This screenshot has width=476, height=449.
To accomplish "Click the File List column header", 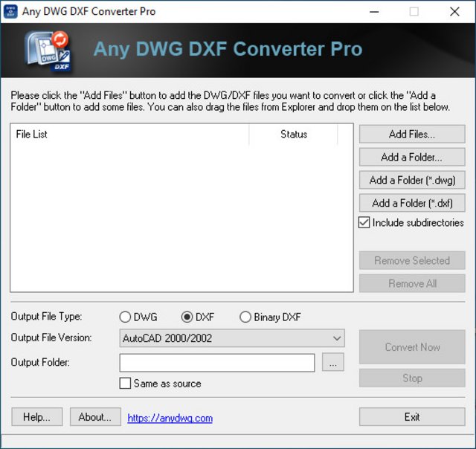I will click(129, 135).
